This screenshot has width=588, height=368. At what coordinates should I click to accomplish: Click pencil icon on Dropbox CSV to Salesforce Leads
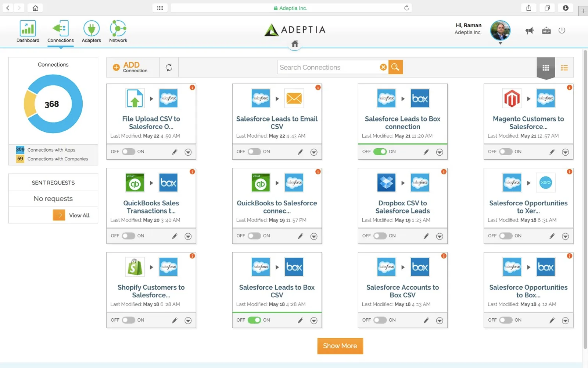pos(426,236)
